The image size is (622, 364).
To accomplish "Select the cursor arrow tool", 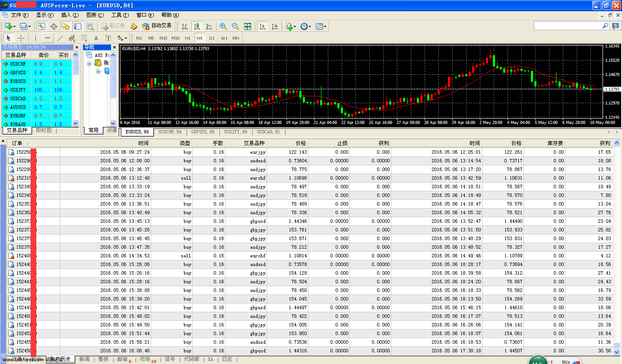I will [9, 38].
